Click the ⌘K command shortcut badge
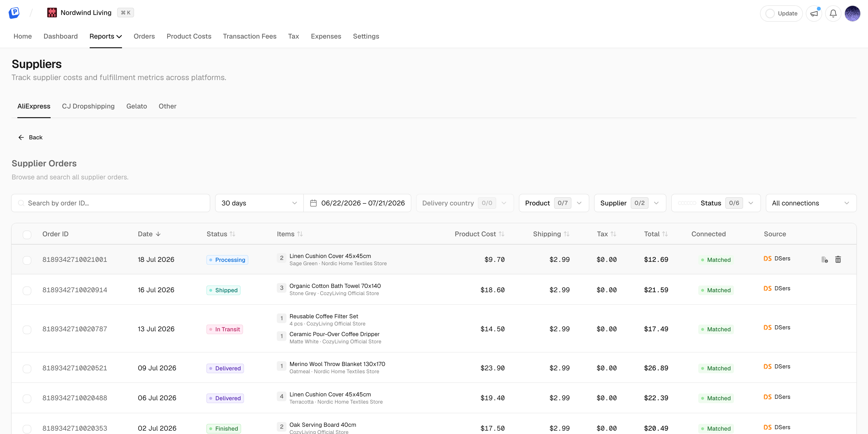This screenshot has height=434, width=868. [x=125, y=13]
